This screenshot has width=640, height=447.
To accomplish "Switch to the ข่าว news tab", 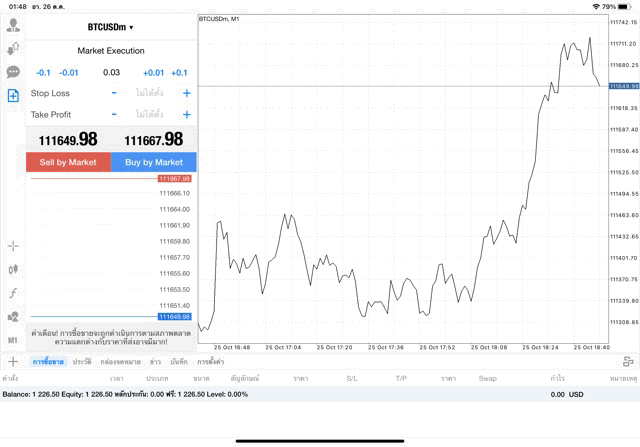I will tap(155, 361).
